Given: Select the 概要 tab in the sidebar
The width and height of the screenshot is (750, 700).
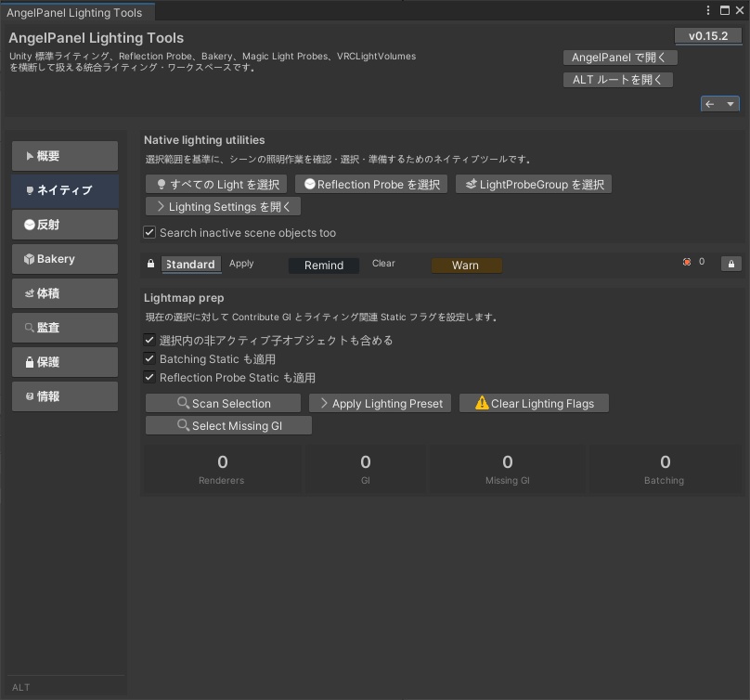Looking at the screenshot, I should (x=64, y=155).
